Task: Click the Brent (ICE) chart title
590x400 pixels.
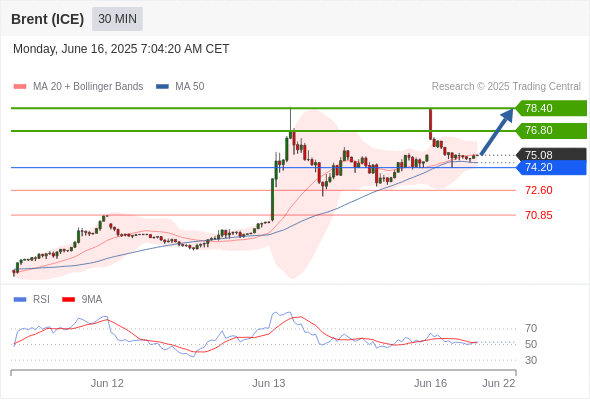Action: click(x=47, y=19)
